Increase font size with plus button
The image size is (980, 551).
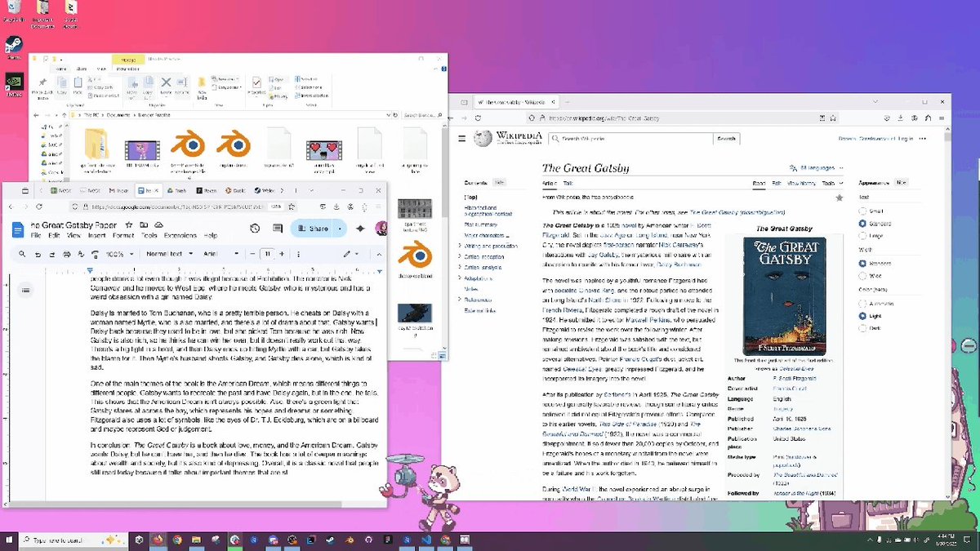tap(282, 254)
